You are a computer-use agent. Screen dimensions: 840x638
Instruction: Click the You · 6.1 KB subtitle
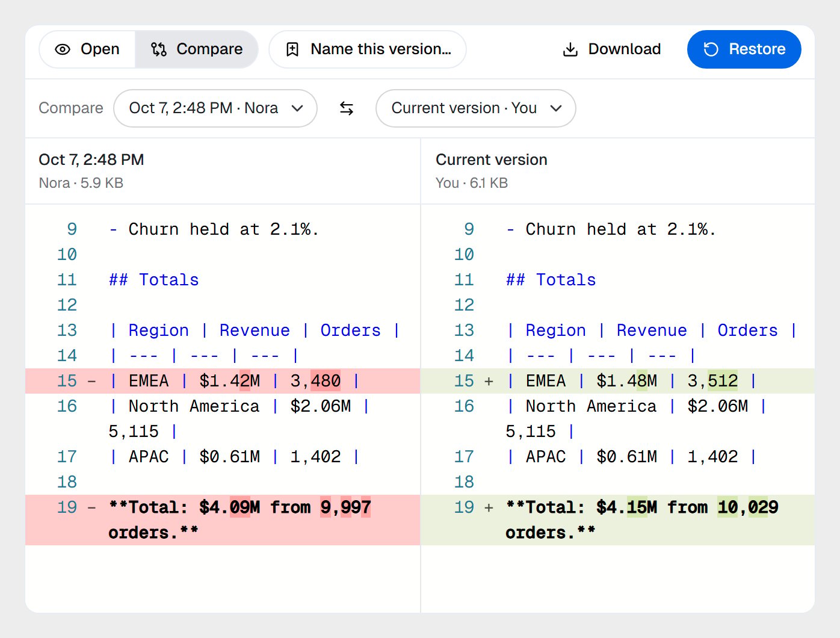pyautogui.click(x=472, y=183)
